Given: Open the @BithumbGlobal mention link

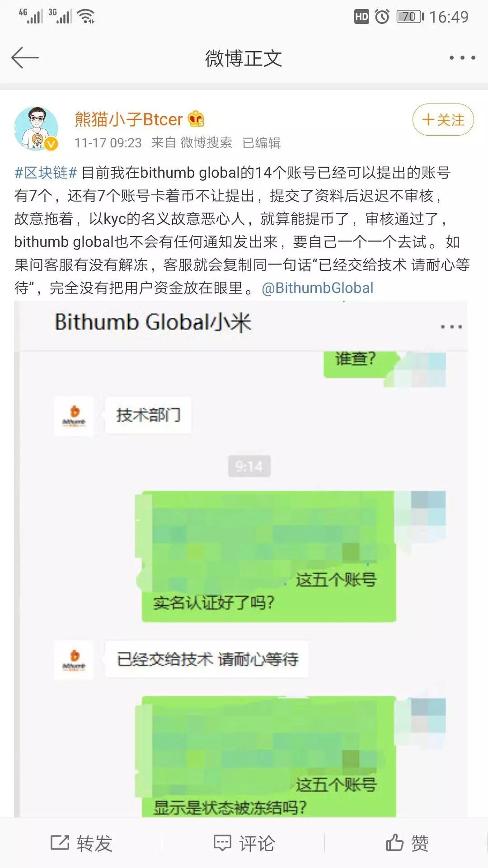Looking at the screenshot, I should pos(318,288).
